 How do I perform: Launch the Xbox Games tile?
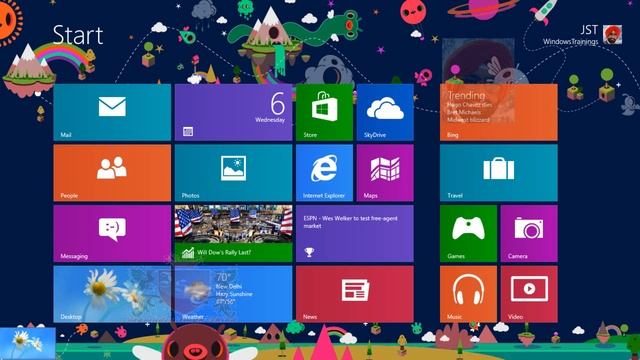469,233
